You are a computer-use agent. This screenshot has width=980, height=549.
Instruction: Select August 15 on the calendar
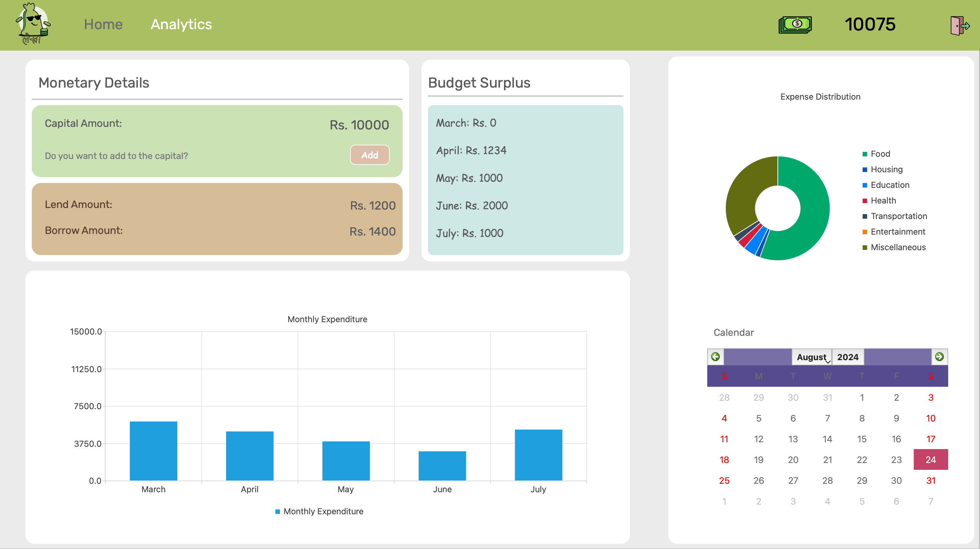(x=862, y=439)
